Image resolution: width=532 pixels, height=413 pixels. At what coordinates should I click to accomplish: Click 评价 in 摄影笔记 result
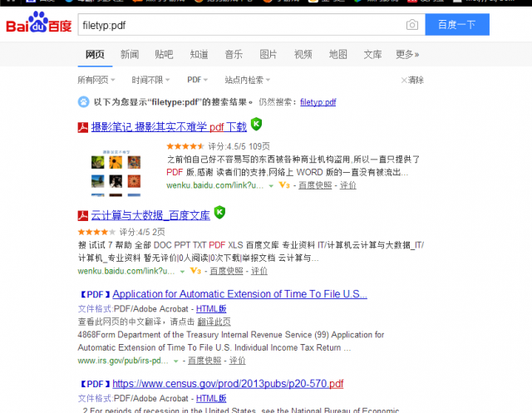pyautogui.click(x=348, y=185)
